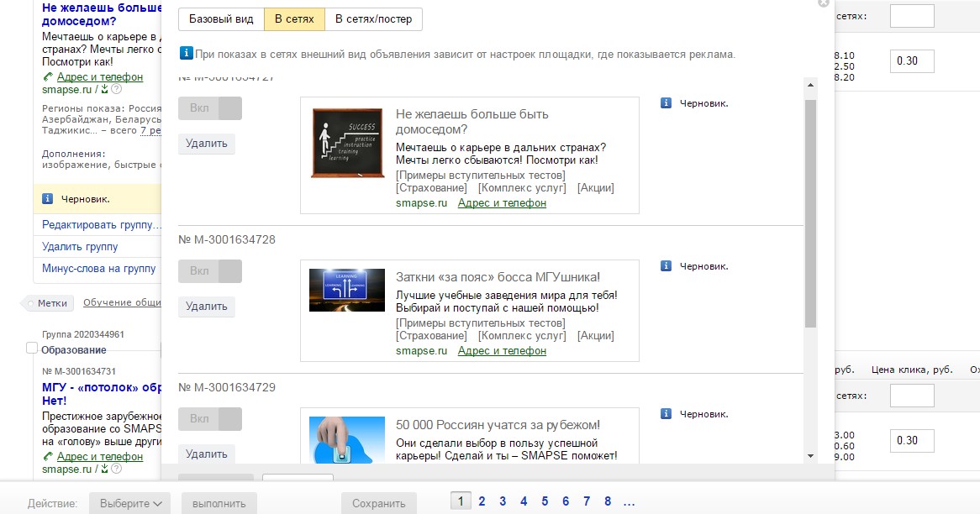The height and width of the screenshot is (514, 980).
Task: Click the phone icon before the МГУ ad address link
Action: (48, 457)
